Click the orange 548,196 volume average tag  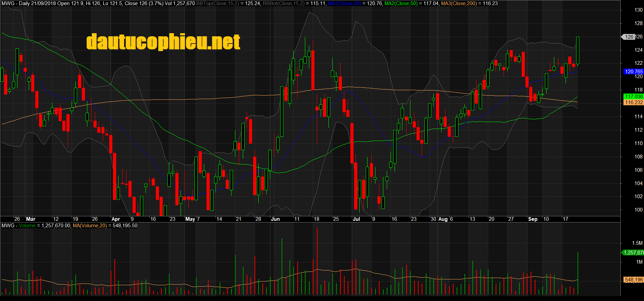633,280
